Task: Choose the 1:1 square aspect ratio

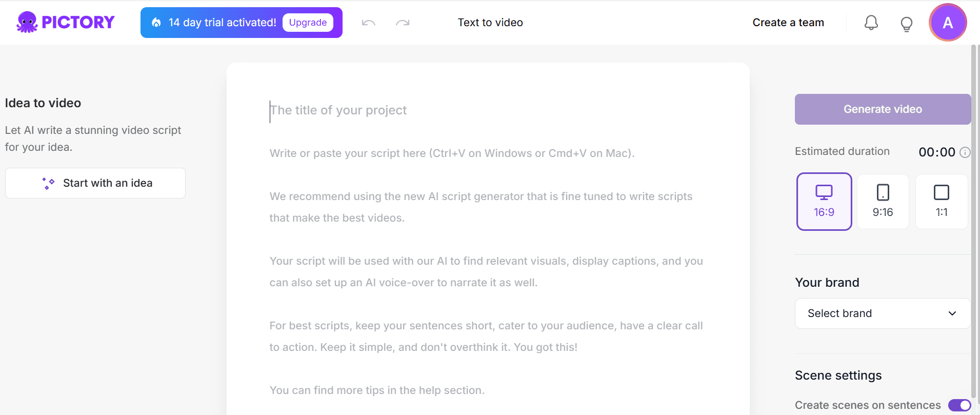Action: click(941, 202)
